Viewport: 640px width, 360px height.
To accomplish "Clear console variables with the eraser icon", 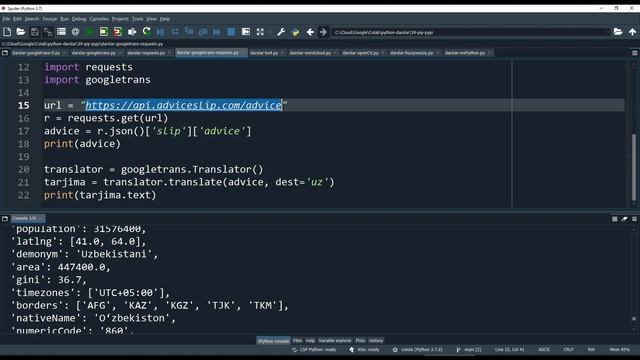I will (624, 219).
